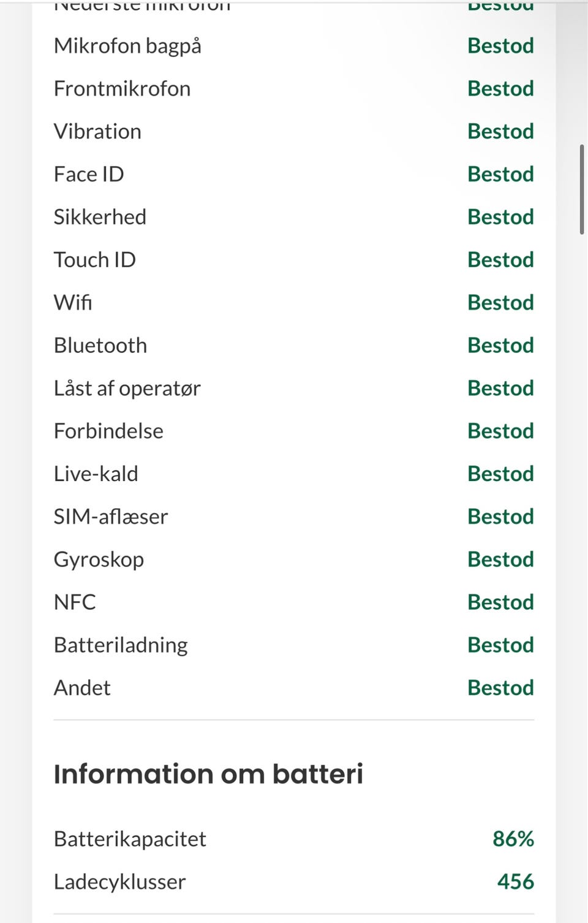Click the Bestod result for Sikkerhed
Screen dimensions: 588x923
(500, 217)
